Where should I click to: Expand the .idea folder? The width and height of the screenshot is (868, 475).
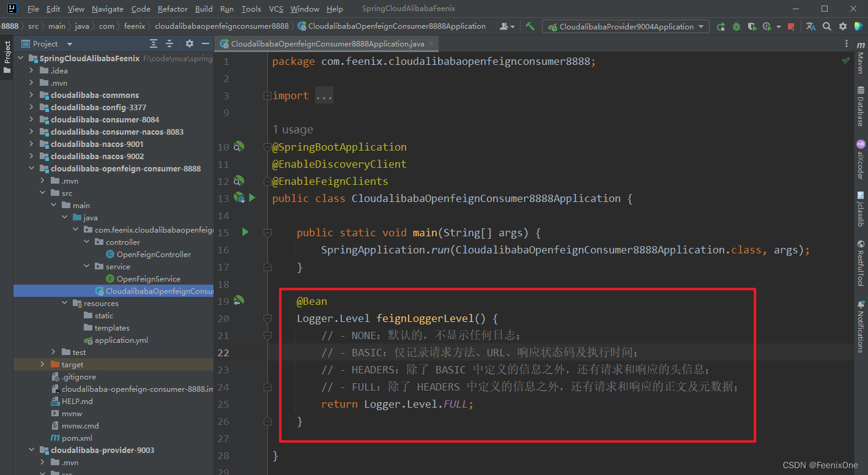(x=32, y=70)
